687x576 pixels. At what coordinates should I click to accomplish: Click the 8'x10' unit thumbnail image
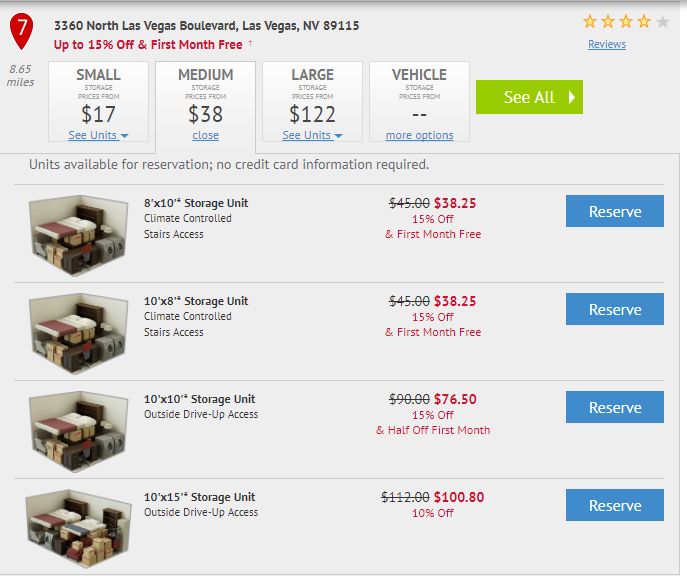77,231
